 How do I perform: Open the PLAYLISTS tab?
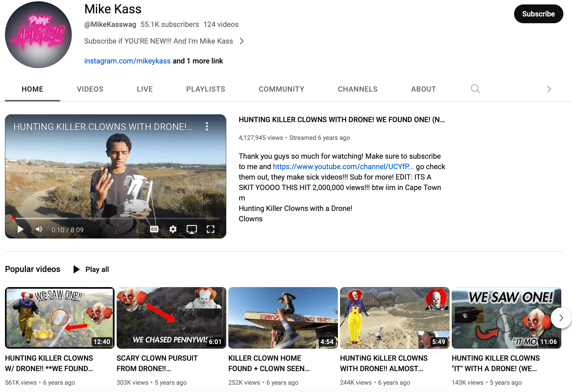point(206,89)
